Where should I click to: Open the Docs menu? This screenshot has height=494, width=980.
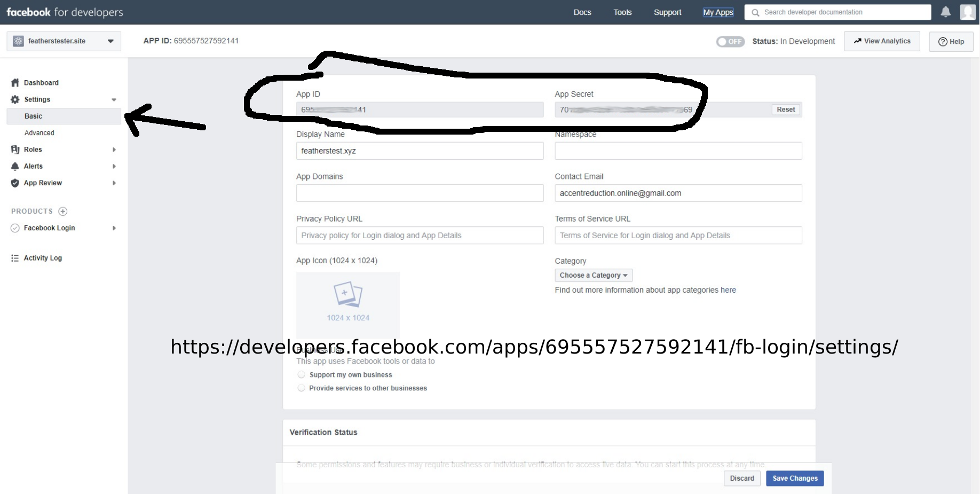(x=582, y=12)
